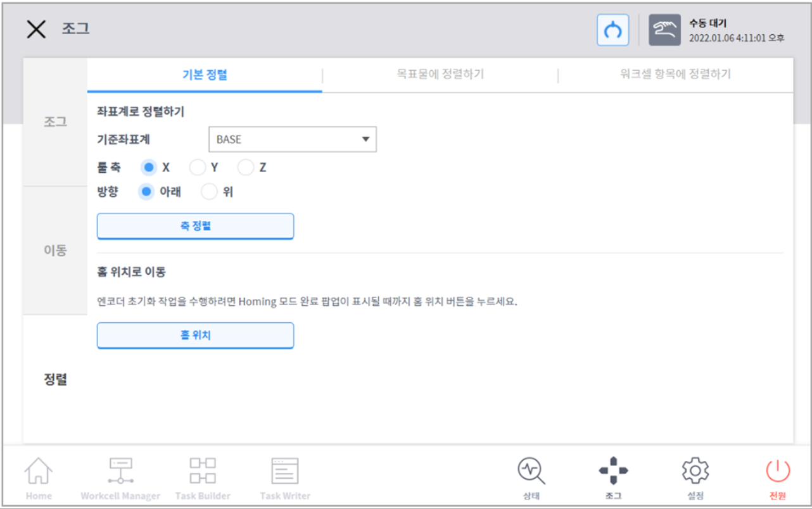Screen dimensions: 812x509
Task: Click the 조그 jog icon in bottom bar
Action: (x=613, y=472)
